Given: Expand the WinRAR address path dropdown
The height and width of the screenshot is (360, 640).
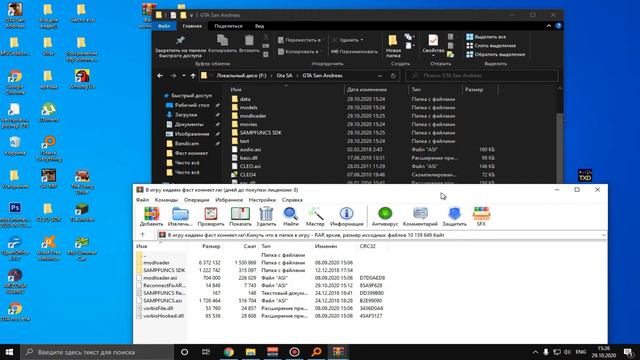Looking at the screenshot, I should tap(603, 235).
